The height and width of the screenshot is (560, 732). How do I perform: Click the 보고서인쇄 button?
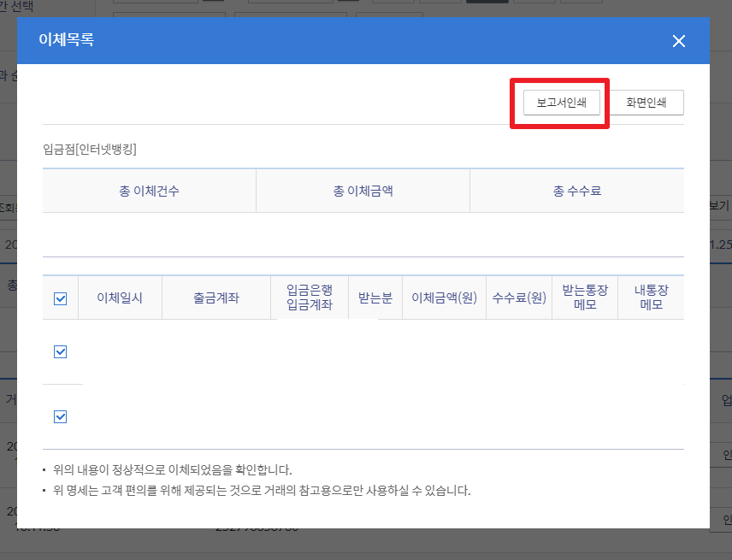pos(561,103)
